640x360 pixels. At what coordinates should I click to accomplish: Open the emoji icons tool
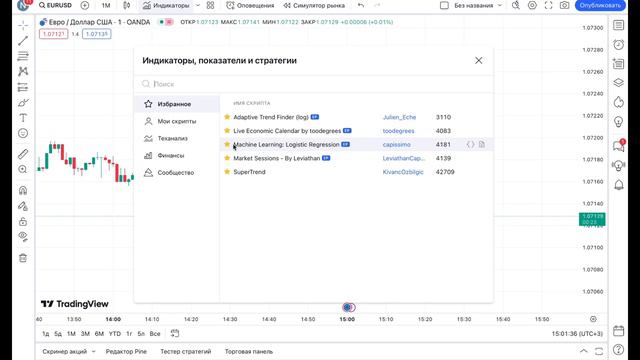(23, 133)
